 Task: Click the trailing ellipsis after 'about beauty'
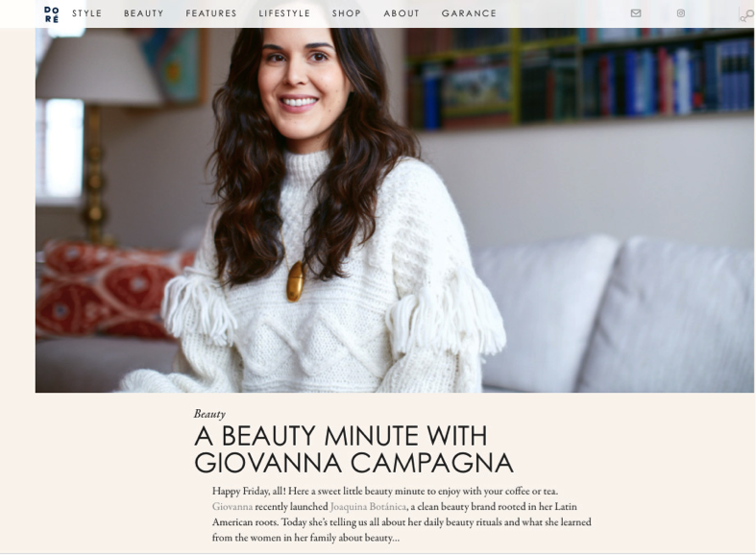tap(396, 538)
